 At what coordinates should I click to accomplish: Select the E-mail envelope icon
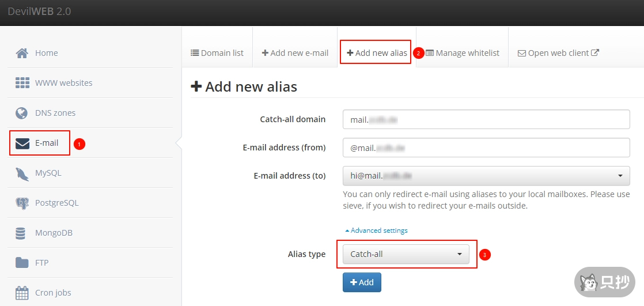click(22, 143)
